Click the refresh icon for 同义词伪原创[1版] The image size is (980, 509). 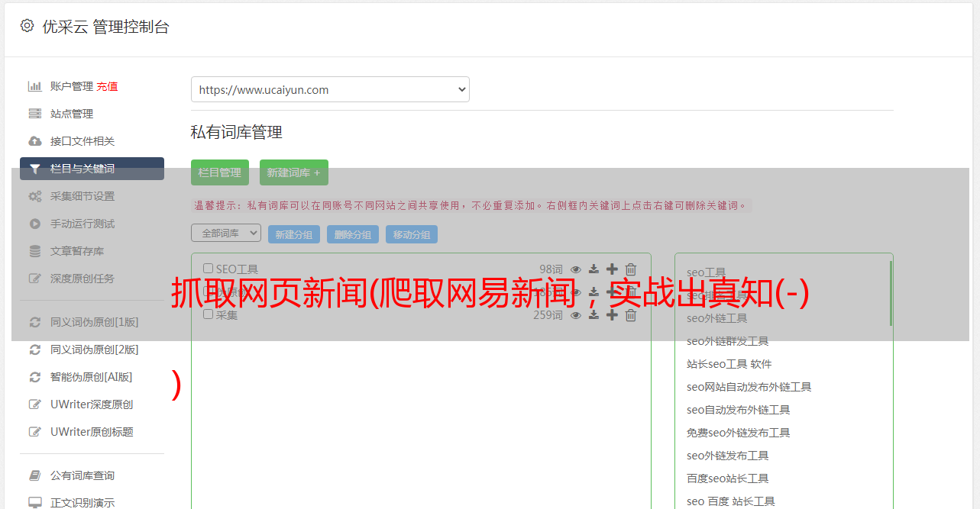click(35, 322)
